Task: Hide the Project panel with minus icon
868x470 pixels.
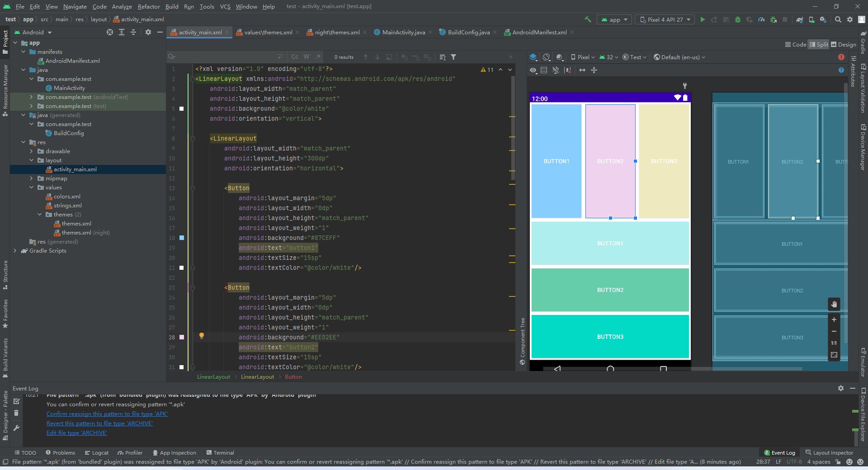Action: (x=160, y=32)
